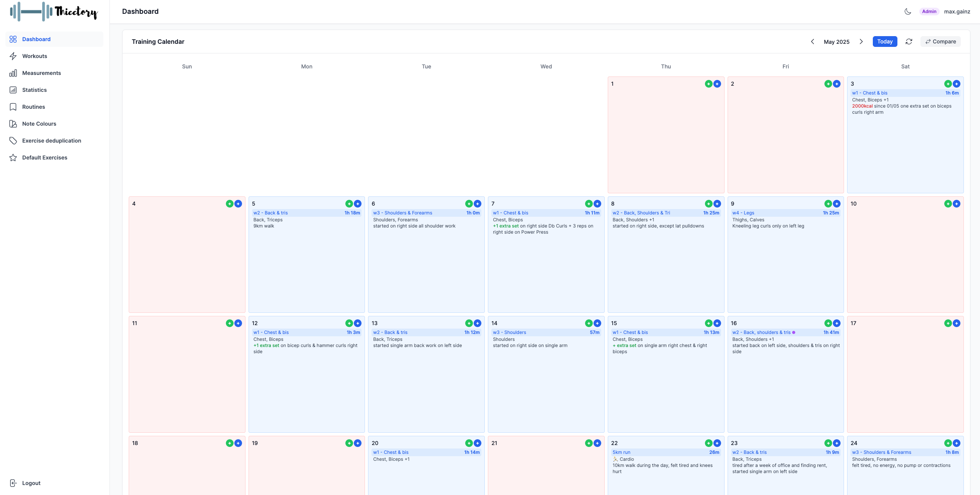
Task: Select Dashboard in the sidebar menu
Action: [36, 39]
